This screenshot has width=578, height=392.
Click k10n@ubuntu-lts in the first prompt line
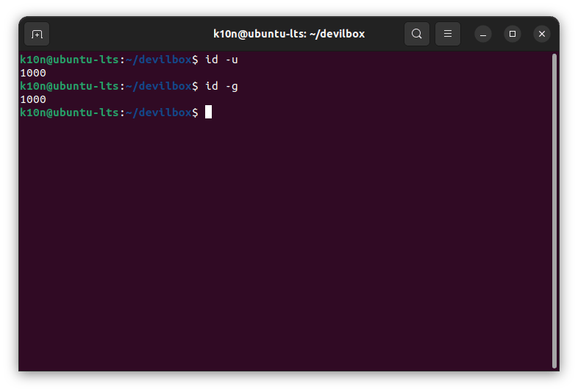[69, 60]
